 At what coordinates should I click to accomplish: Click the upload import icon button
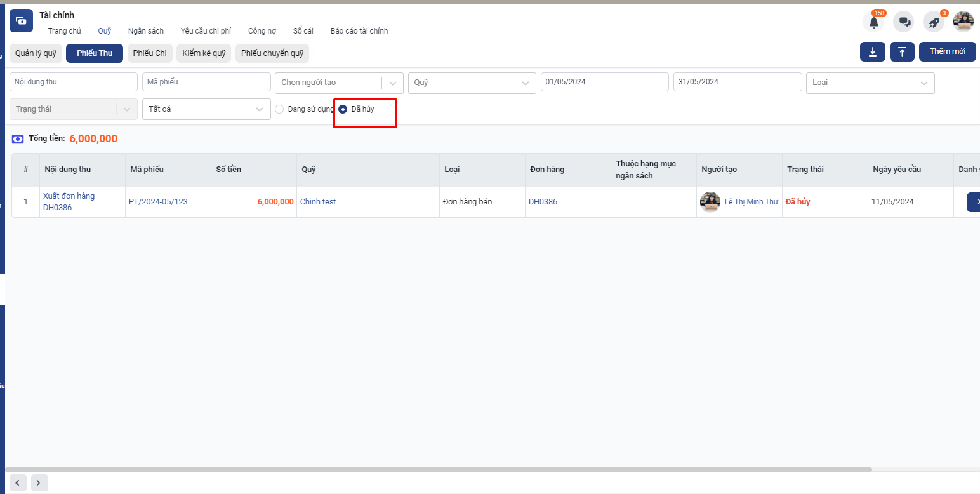pyautogui.click(x=902, y=51)
